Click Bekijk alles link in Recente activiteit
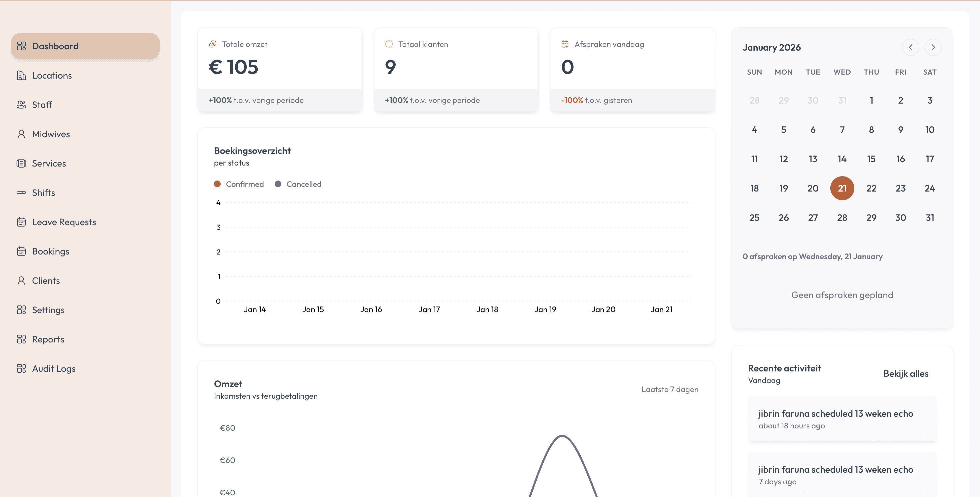The width and height of the screenshot is (980, 497). 905,373
